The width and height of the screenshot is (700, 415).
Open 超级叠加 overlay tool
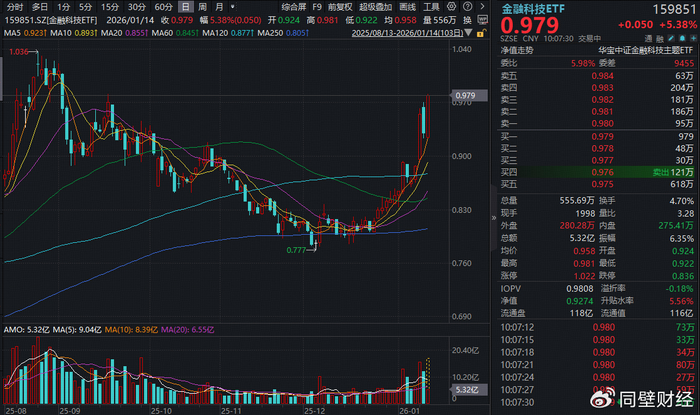pos(375,7)
